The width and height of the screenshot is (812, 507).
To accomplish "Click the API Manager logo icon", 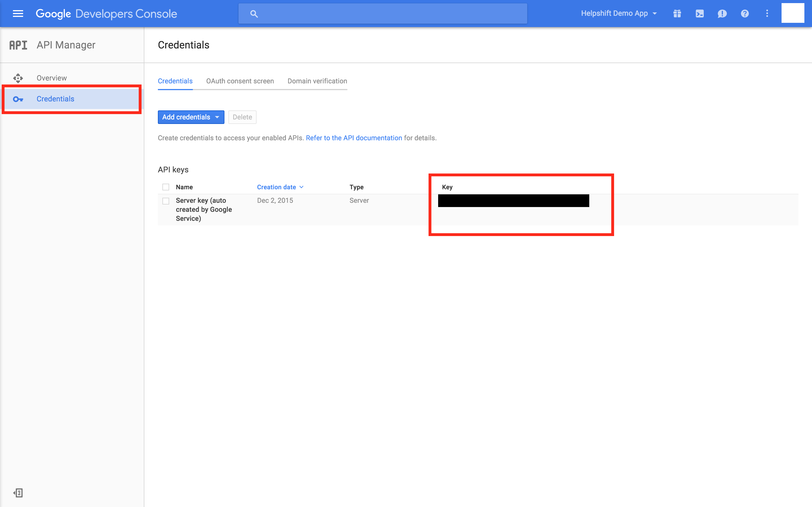I will [18, 45].
